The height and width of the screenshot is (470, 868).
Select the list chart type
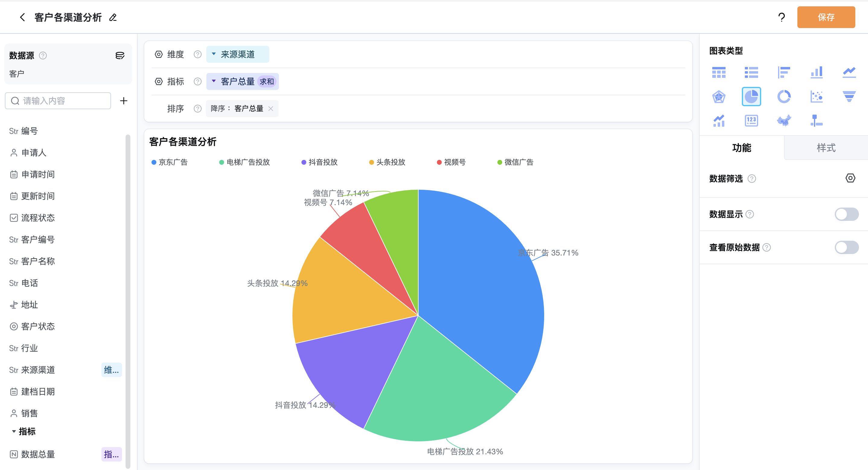tap(751, 72)
